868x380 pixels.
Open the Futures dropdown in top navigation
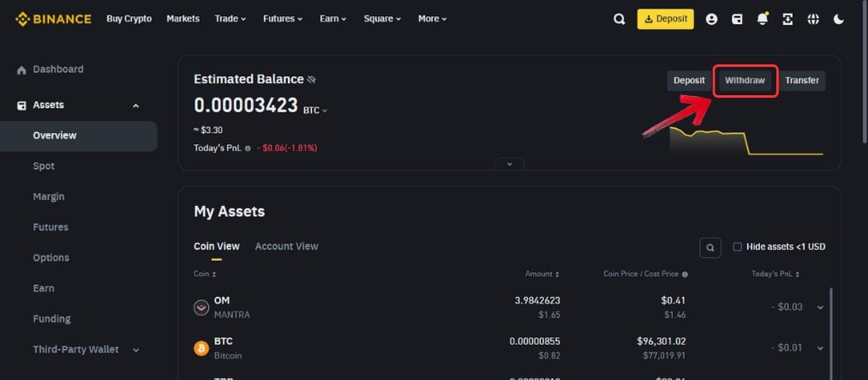coord(283,19)
